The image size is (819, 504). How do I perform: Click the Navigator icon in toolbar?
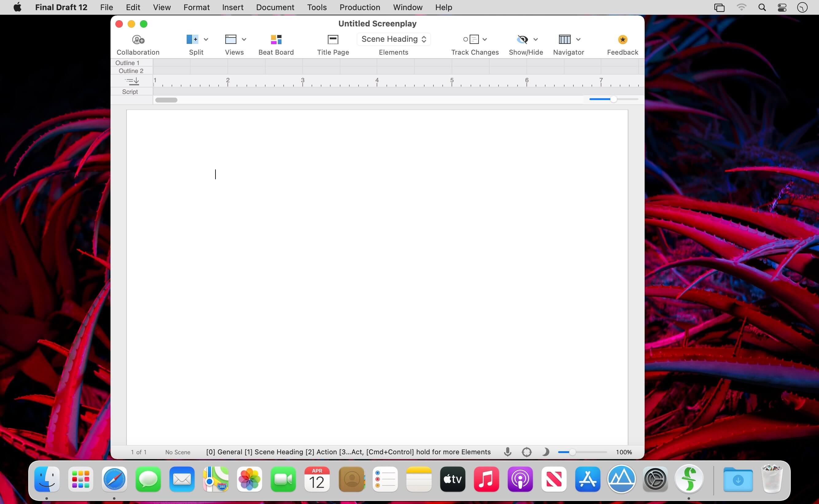pos(564,39)
